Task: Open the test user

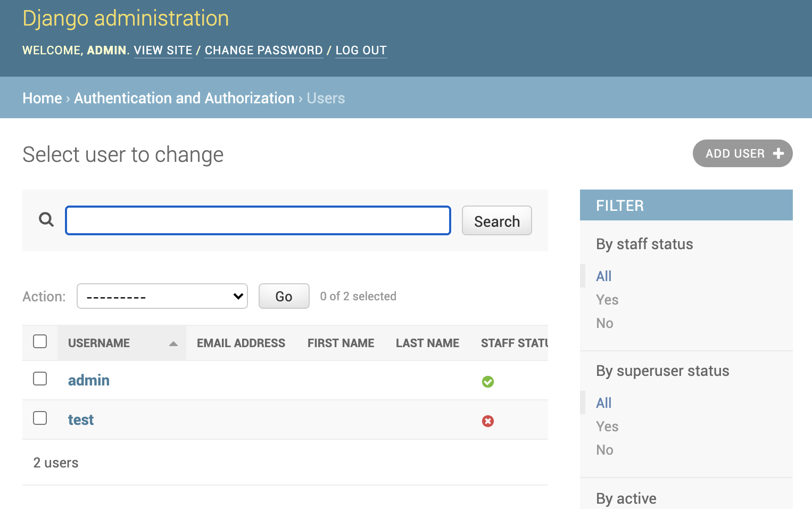Action: [x=81, y=420]
